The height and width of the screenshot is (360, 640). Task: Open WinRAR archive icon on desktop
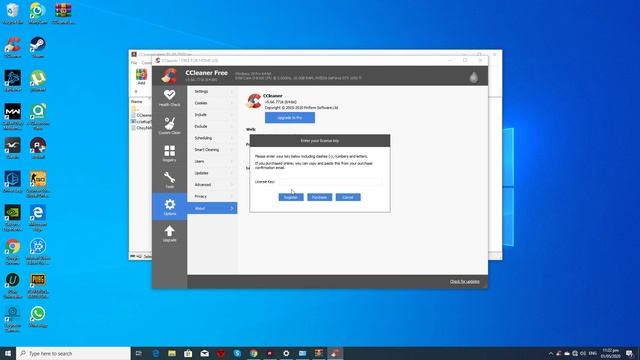[x=63, y=13]
